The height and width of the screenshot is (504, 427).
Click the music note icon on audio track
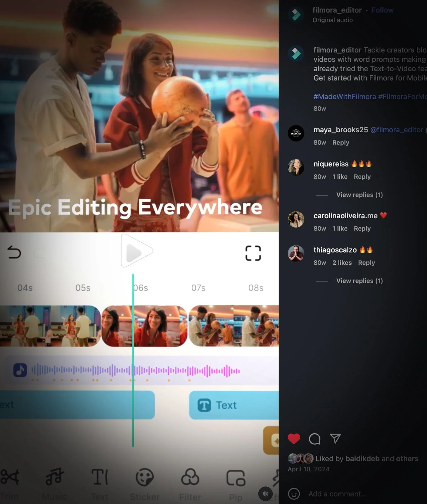coord(20,370)
